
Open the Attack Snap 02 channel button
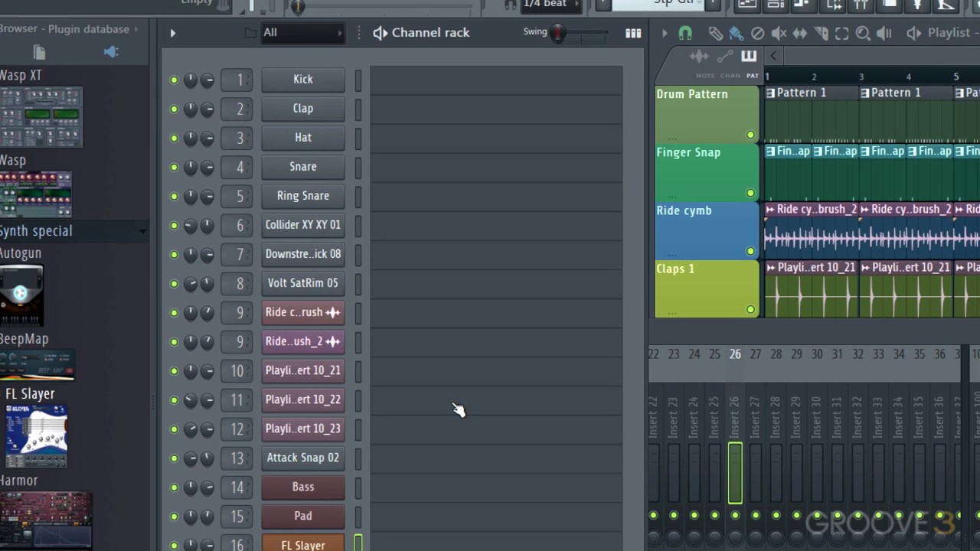coord(303,458)
